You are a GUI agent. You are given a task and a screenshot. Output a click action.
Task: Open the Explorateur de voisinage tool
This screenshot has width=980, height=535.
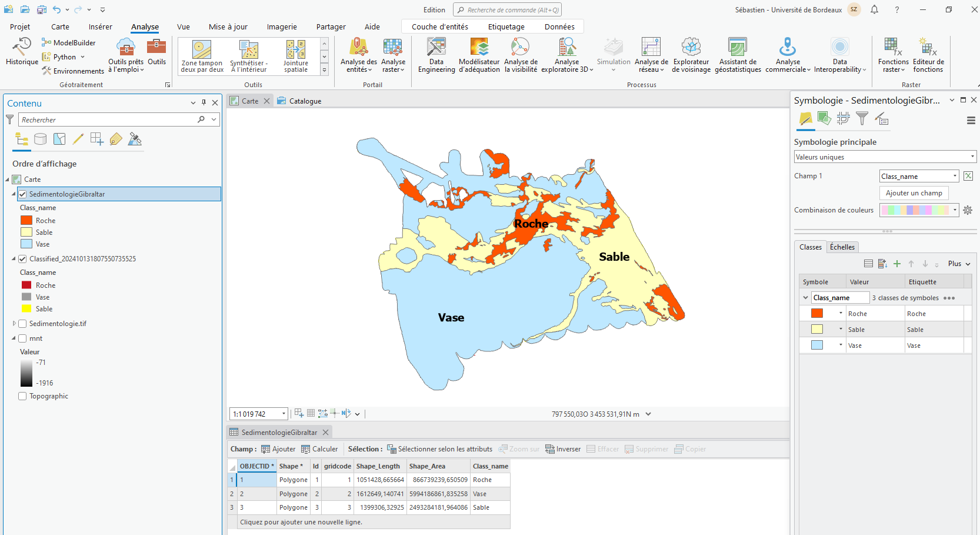pos(691,55)
